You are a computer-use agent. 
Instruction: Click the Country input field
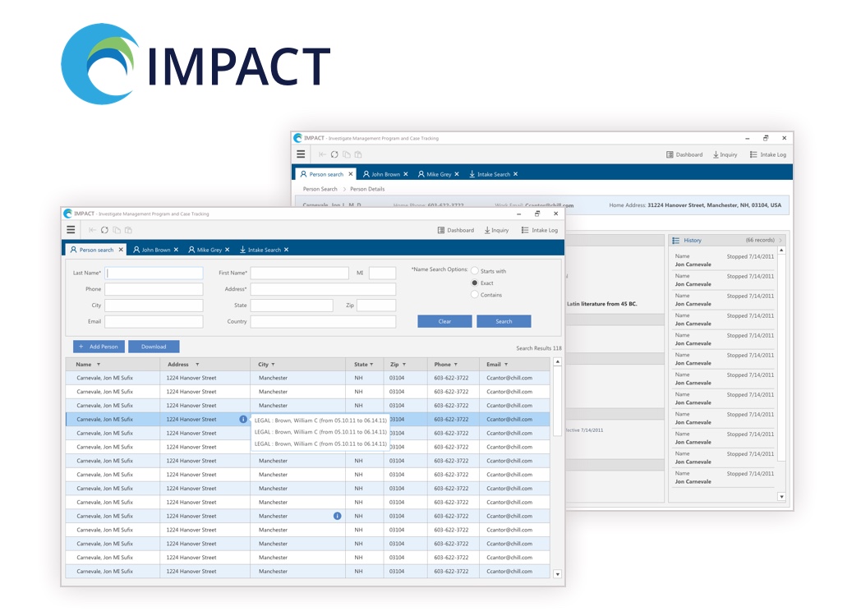[x=324, y=321]
